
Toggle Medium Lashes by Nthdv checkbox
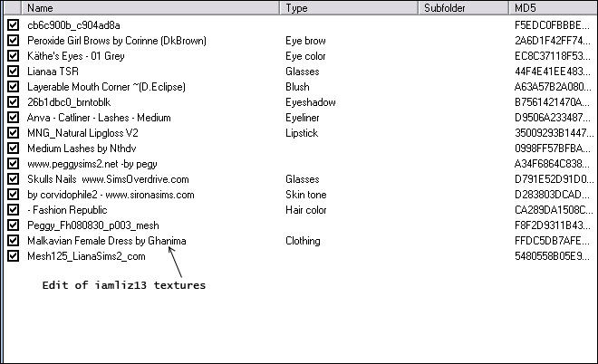tap(13, 148)
